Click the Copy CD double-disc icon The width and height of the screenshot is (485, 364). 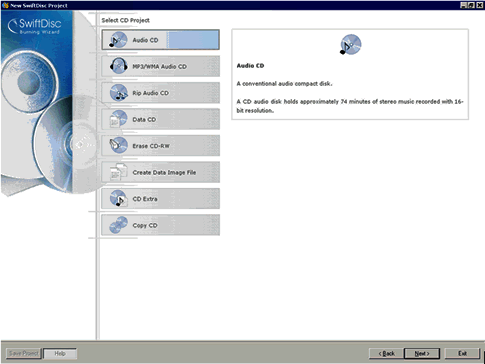click(x=119, y=225)
